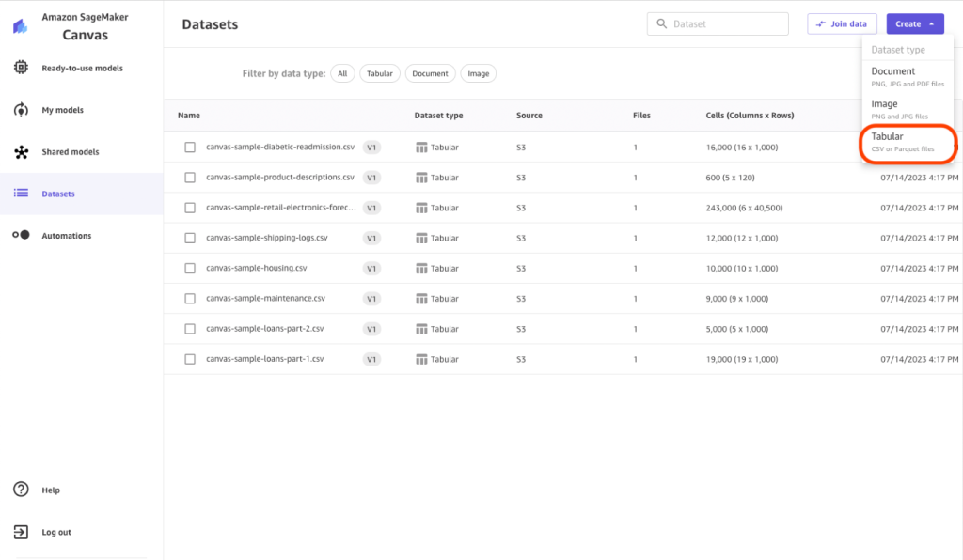This screenshot has height=560, width=963.
Task: Check the canvas-sample-product-descriptions.csv checkbox
Action: pos(190,178)
